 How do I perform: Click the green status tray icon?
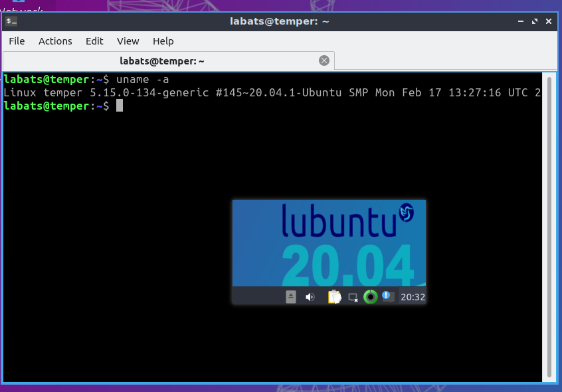(x=370, y=297)
